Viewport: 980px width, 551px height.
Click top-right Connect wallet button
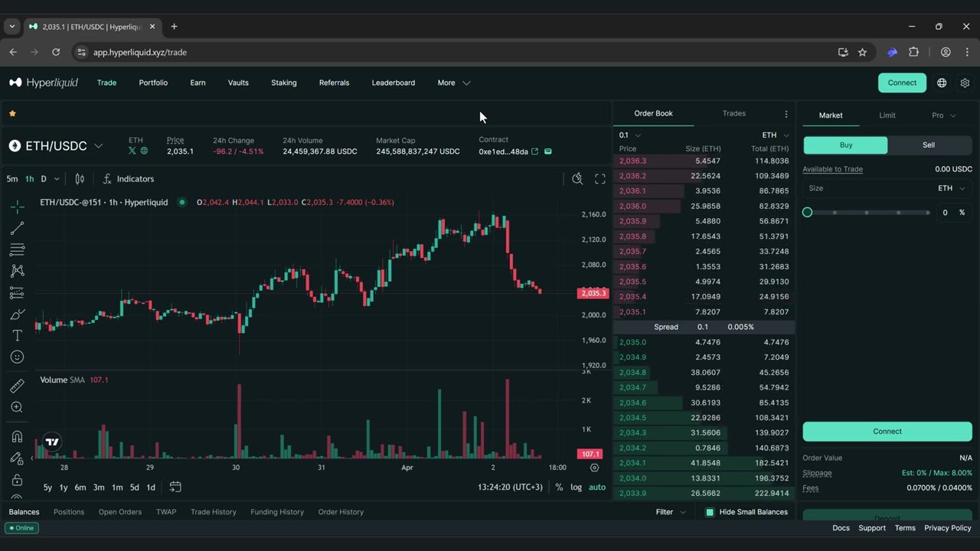click(902, 83)
